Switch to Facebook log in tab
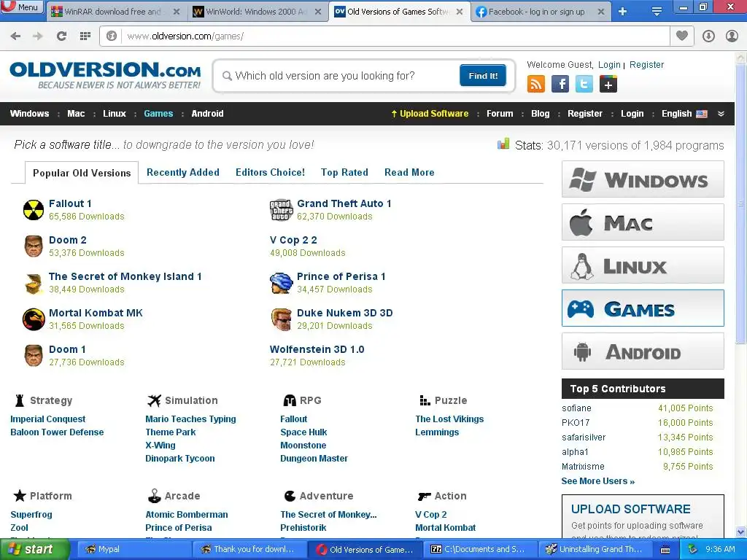The height and width of the screenshot is (560, 747). pos(536,12)
